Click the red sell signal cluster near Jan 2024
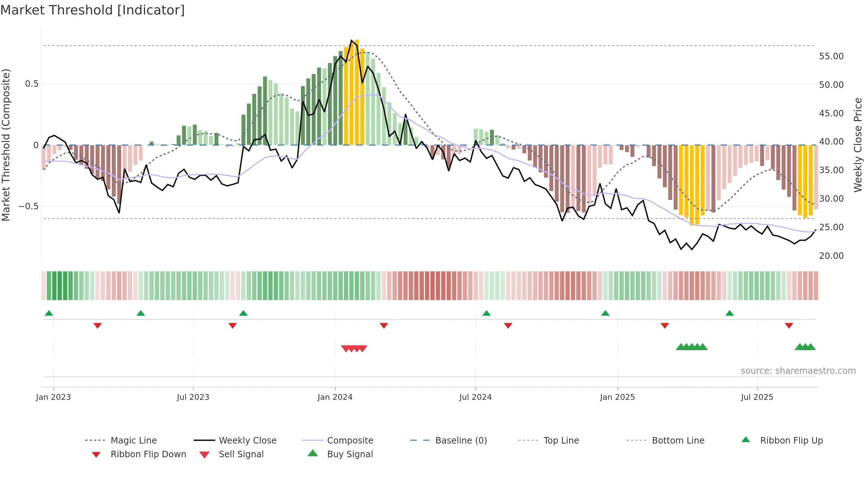 tap(354, 348)
